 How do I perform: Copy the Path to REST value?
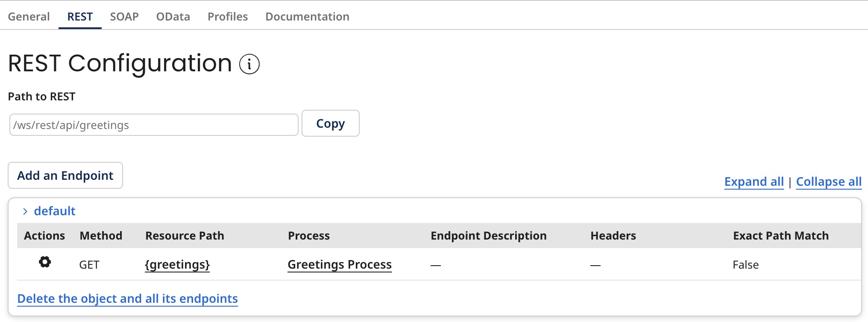pos(330,123)
